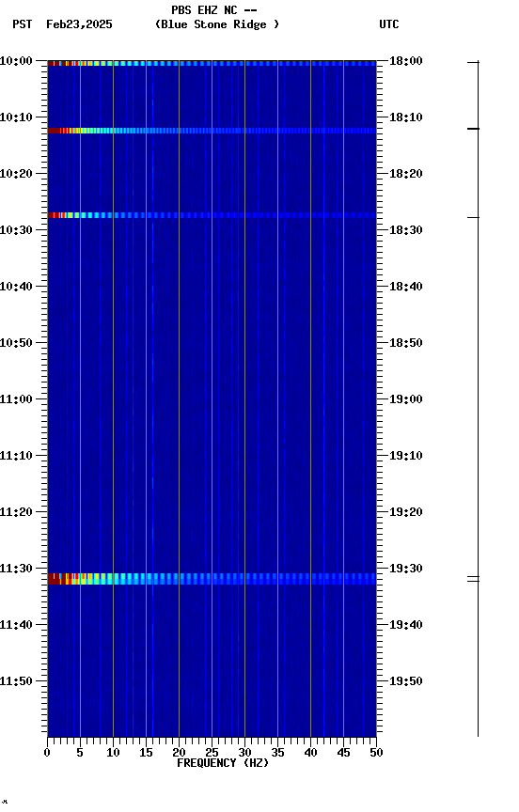
Task: Click the 19:30 UTC time label
Action: tap(406, 569)
